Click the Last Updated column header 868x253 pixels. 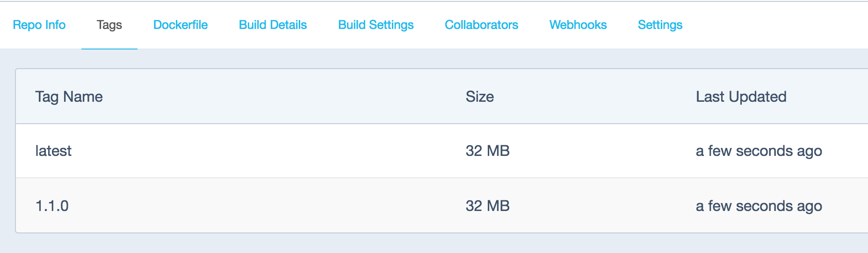[x=741, y=97]
